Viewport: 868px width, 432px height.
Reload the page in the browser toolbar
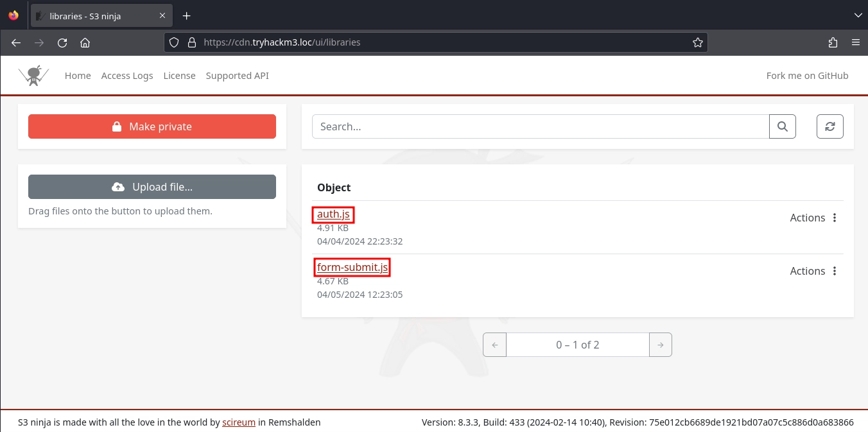coord(62,42)
